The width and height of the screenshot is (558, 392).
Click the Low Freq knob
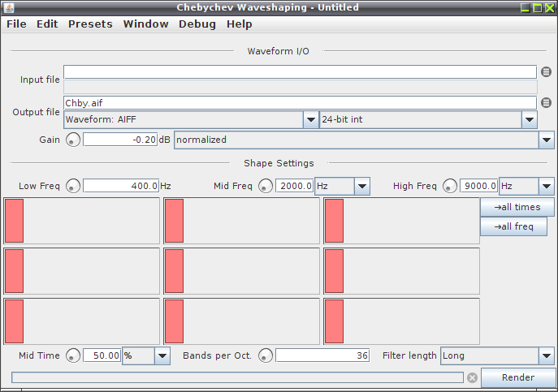pos(73,186)
